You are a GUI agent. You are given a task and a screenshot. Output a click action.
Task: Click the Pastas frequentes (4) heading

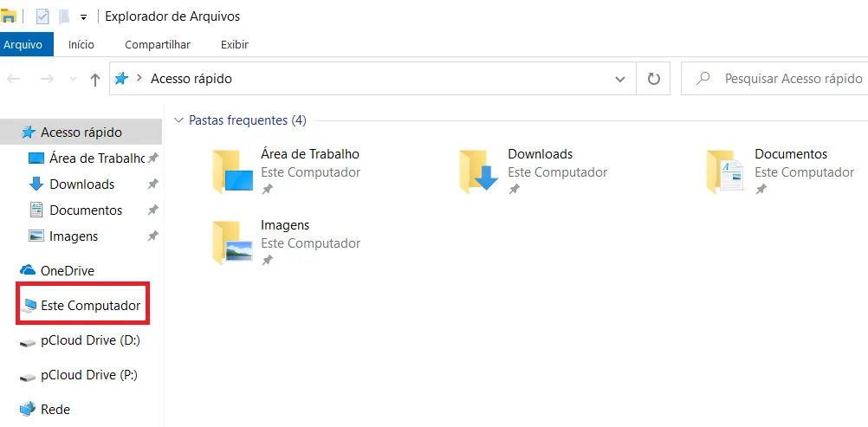(x=248, y=120)
